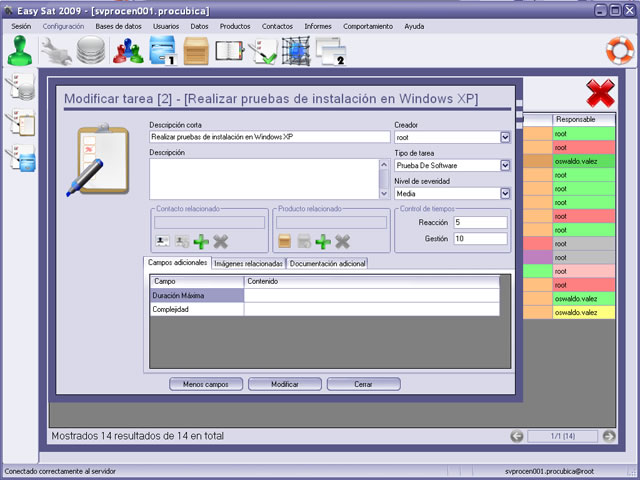Remove related product with gray X
Image resolution: width=640 pixels, height=480 pixels.
tap(342, 242)
